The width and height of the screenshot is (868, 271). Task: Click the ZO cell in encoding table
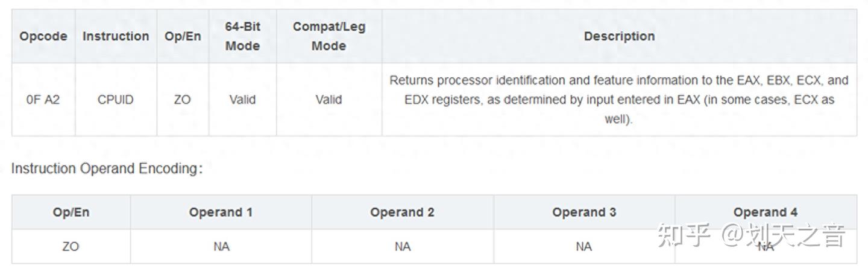coord(71,246)
